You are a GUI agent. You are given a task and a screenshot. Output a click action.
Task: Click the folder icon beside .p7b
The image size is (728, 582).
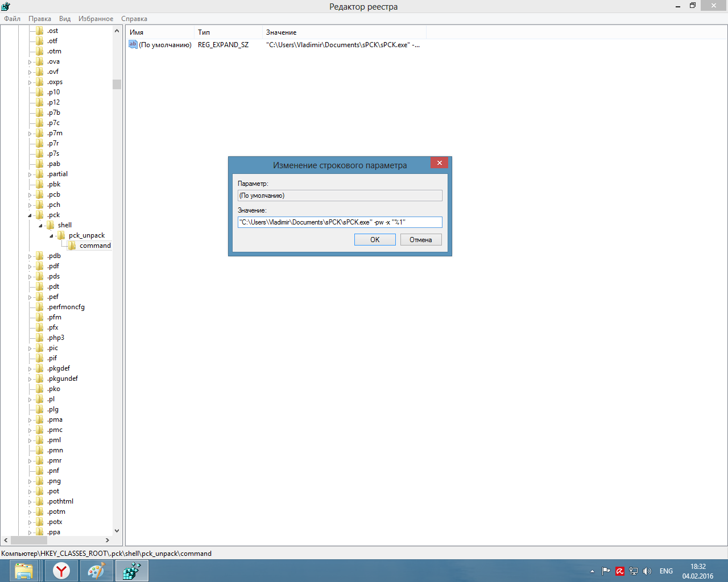[x=40, y=113]
